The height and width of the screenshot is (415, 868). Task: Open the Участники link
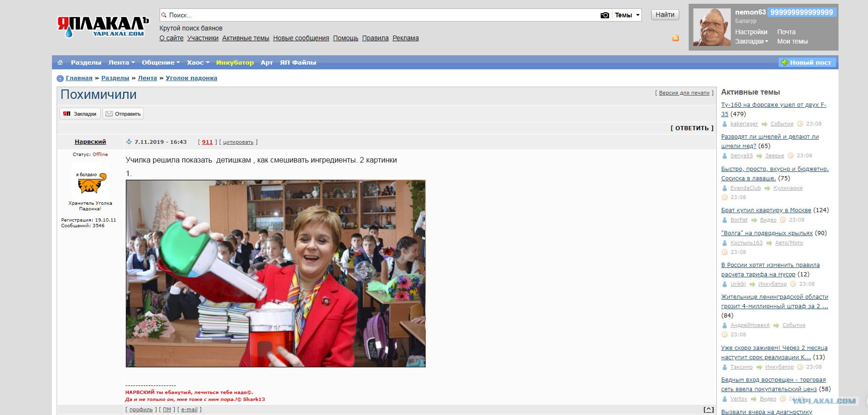(203, 38)
